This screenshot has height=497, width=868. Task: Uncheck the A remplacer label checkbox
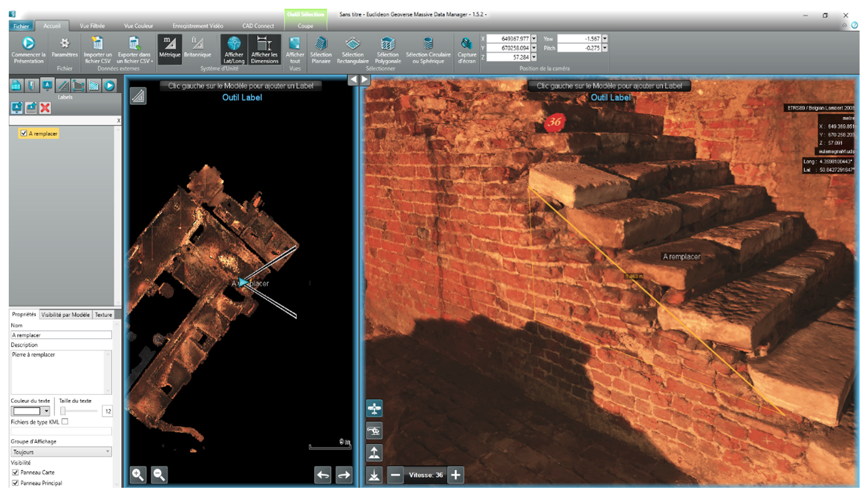pos(24,133)
